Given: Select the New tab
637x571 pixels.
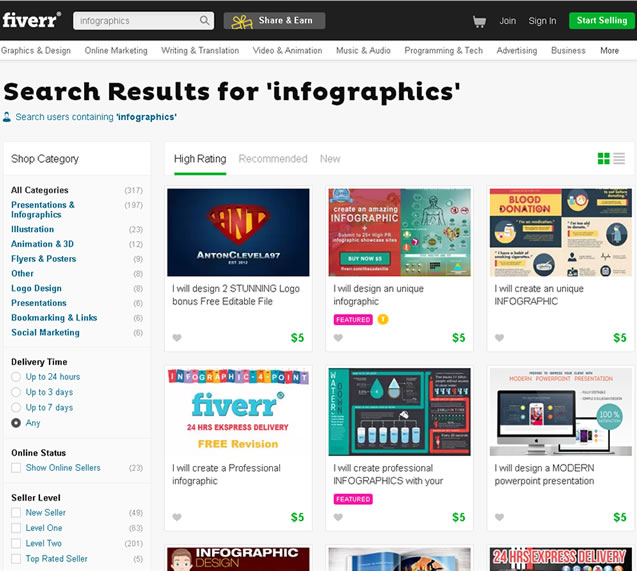Looking at the screenshot, I should pos(330,159).
